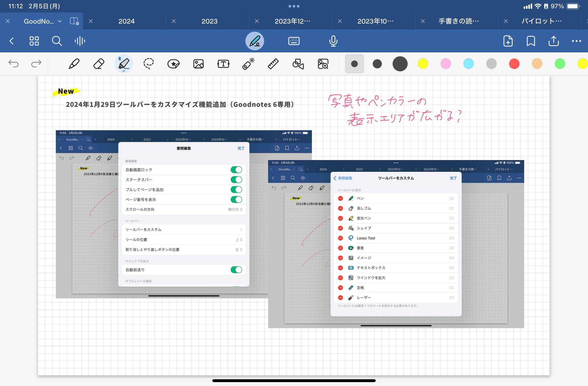The height and width of the screenshot is (386, 588).
Task: Open ツールバーをカスタム row in 書類編集 screenshot
Action: click(184, 230)
